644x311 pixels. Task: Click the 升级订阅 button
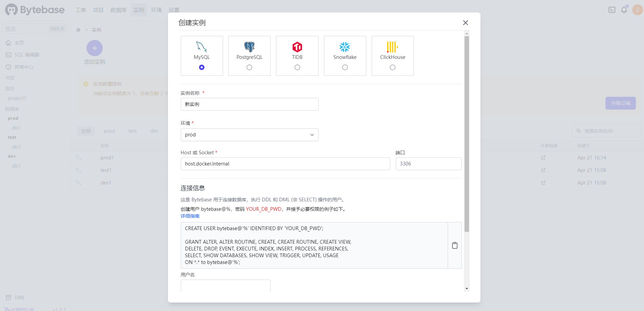[620, 103]
